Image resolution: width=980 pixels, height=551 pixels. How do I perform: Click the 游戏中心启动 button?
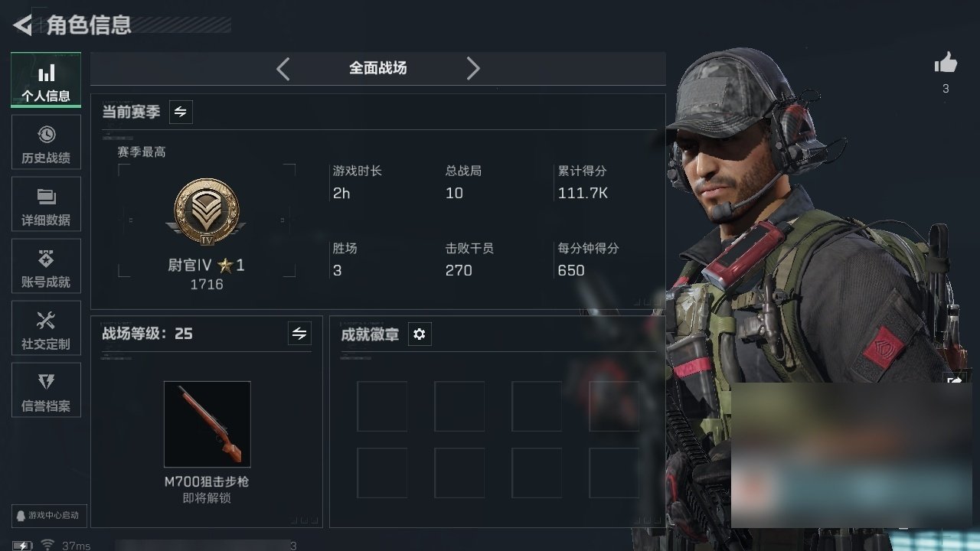click(x=48, y=515)
